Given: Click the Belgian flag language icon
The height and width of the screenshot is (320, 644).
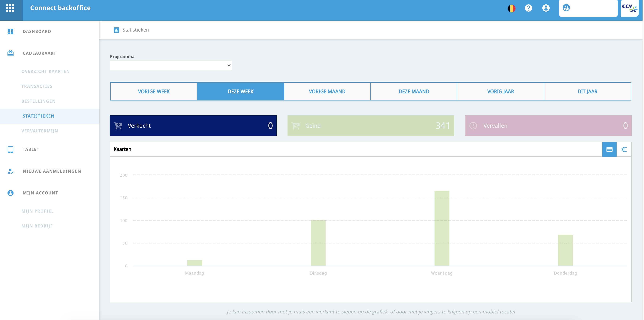Looking at the screenshot, I should point(511,8).
